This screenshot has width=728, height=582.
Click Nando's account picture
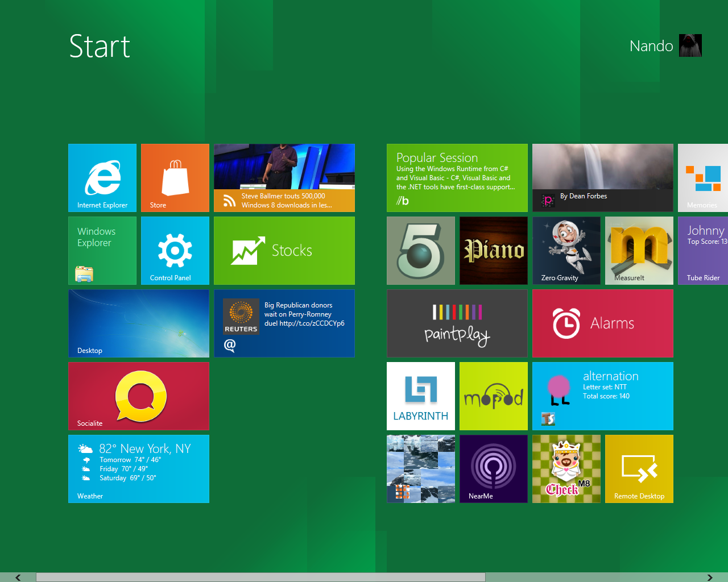pos(690,45)
